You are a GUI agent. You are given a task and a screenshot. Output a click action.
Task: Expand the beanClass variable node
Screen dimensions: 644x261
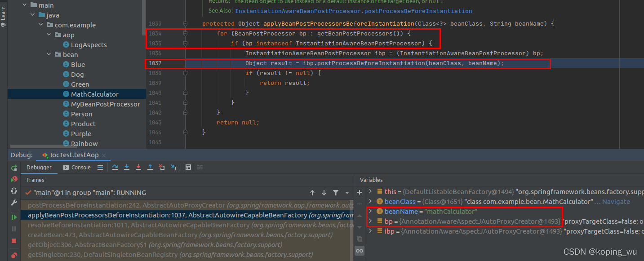tap(370, 202)
